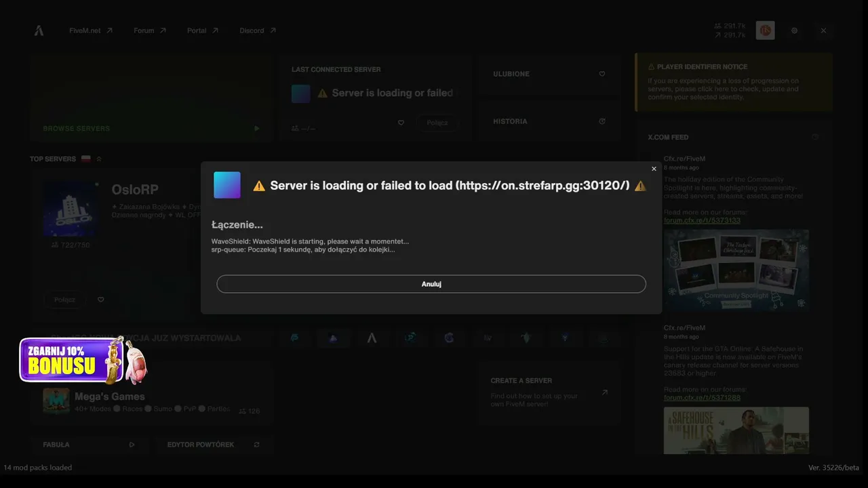Open the Historia list
This screenshot has height=488, width=868.
tap(549, 121)
